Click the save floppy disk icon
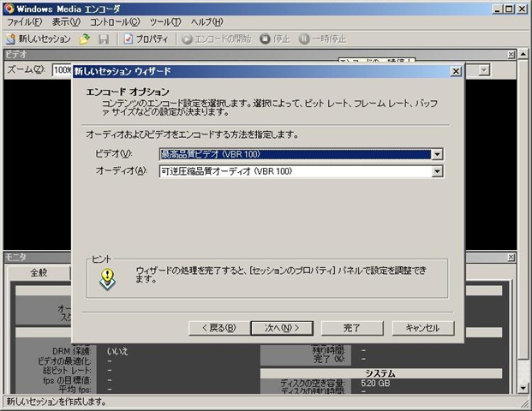The image size is (532, 411). pyautogui.click(x=104, y=39)
